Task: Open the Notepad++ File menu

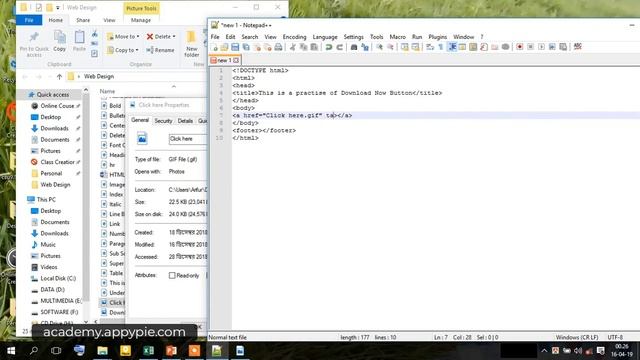Action: pos(215,37)
